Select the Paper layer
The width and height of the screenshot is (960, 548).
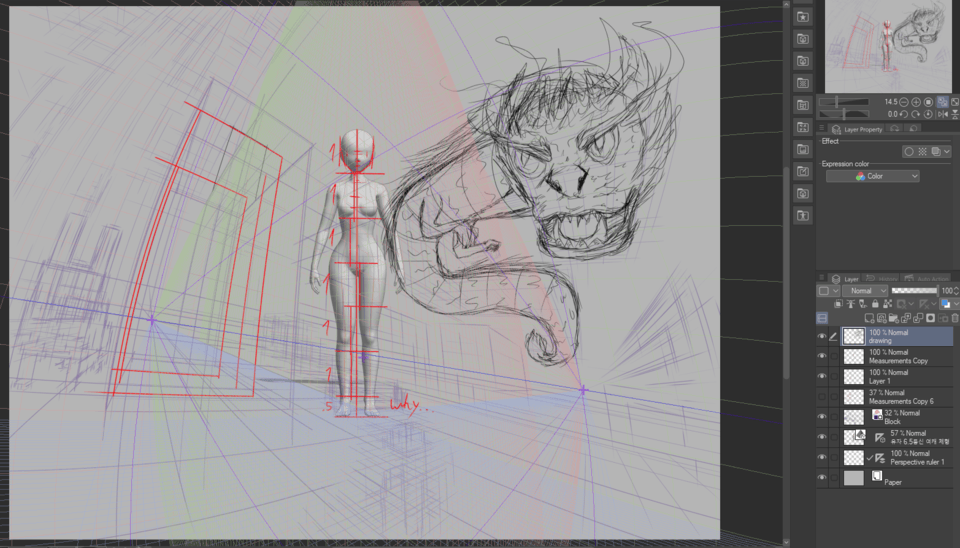[898, 478]
